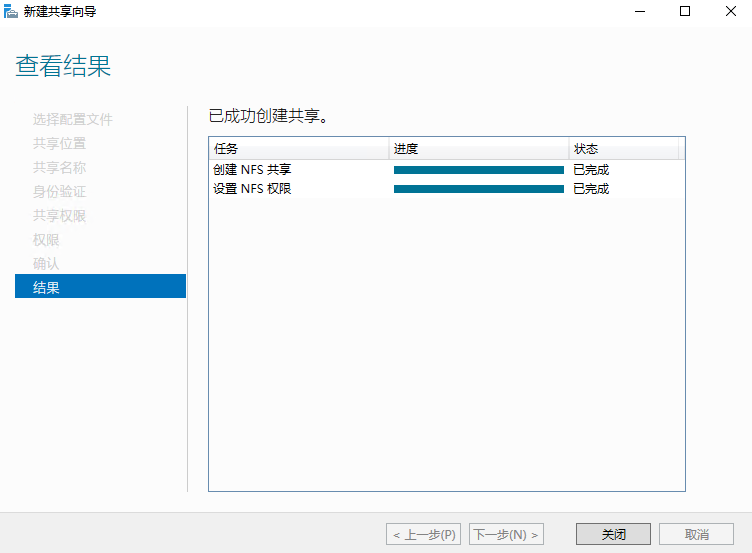752x553 pixels.
Task: Minimize the 新建共享向导 window
Action: pos(639,11)
